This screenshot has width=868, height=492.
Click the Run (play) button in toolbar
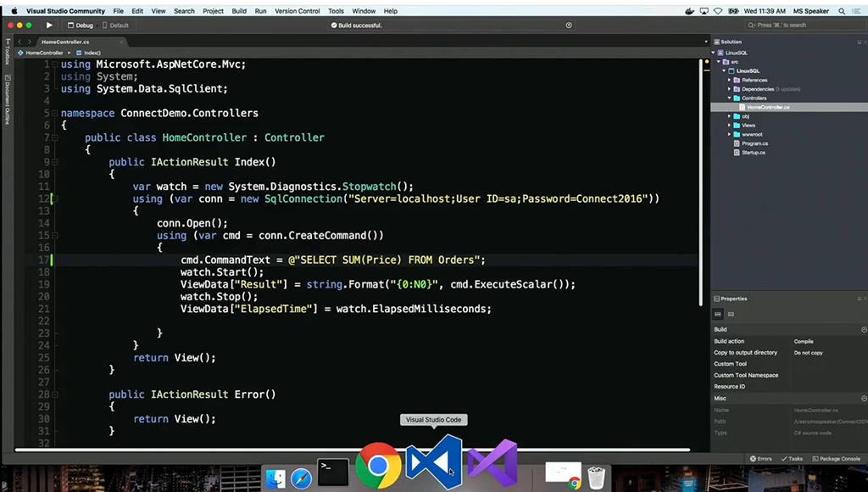49,25
